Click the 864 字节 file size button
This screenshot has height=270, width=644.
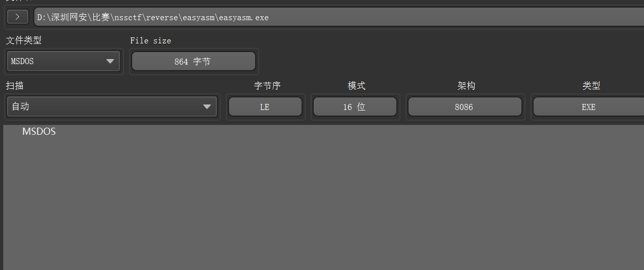(x=194, y=62)
